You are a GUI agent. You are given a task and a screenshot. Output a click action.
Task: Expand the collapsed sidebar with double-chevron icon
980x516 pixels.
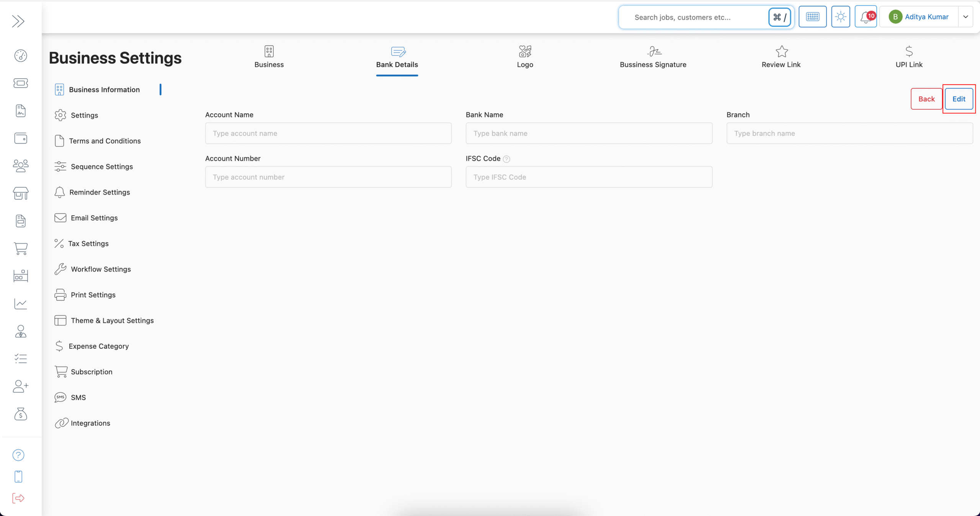point(18,21)
